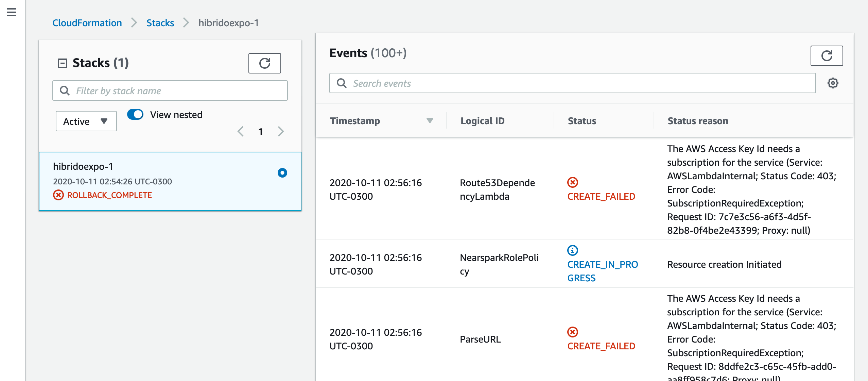The image size is (868, 381).
Task: Click ROLLBACK_COMPLETE status text
Action: [109, 195]
